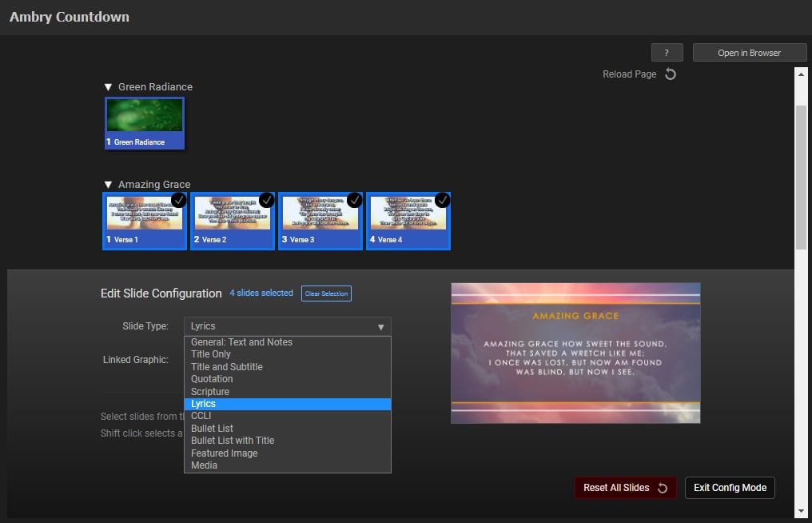Click the Clear Selection button

tap(326, 293)
